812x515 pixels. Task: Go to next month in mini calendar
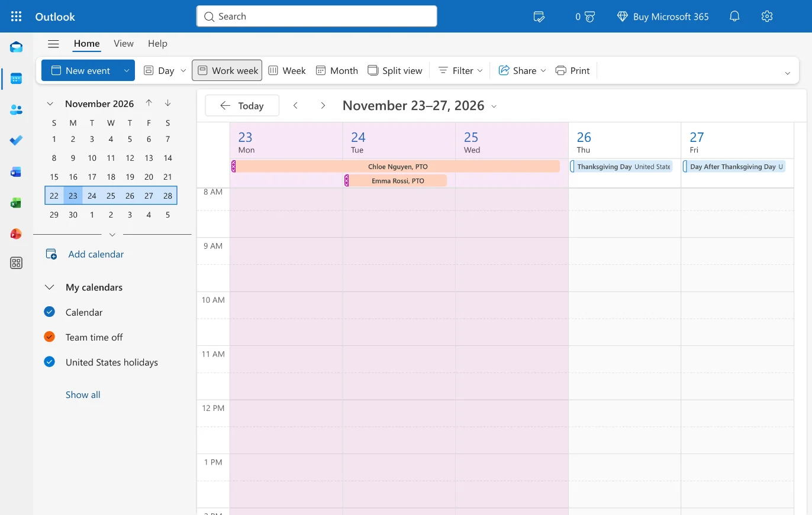tap(168, 103)
